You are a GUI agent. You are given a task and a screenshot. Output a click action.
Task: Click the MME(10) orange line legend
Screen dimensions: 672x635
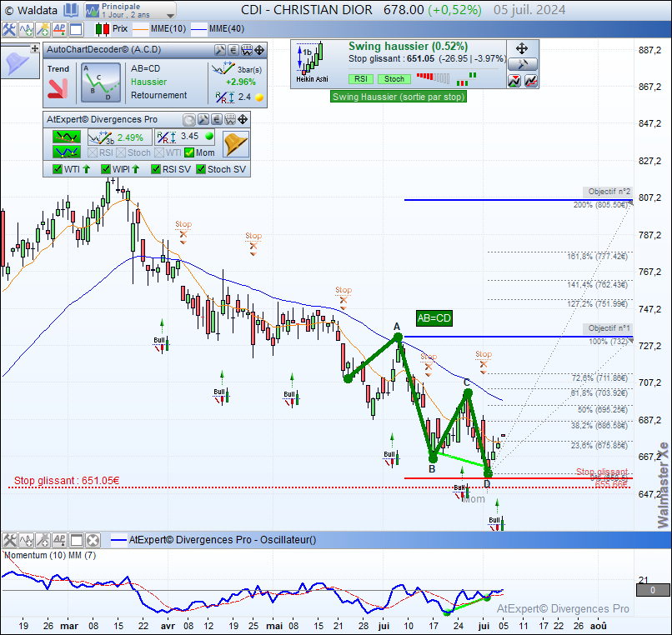click(159, 28)
